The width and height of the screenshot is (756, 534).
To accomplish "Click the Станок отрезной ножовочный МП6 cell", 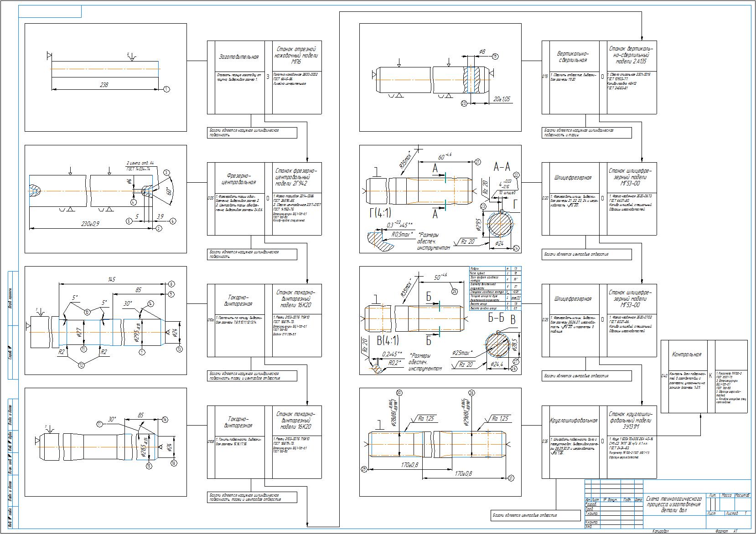I will (x=295, y=56).
